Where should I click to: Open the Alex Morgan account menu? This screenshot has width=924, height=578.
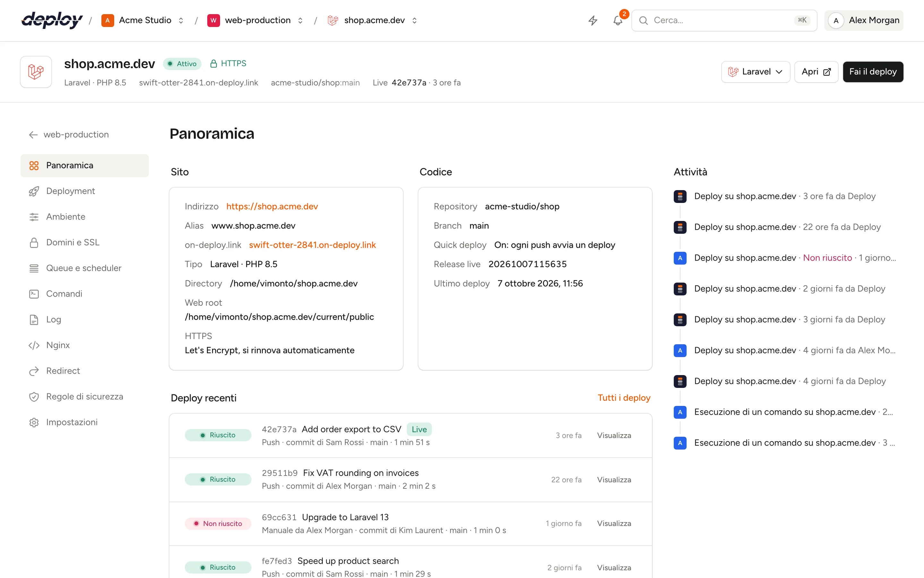point(864,20)
